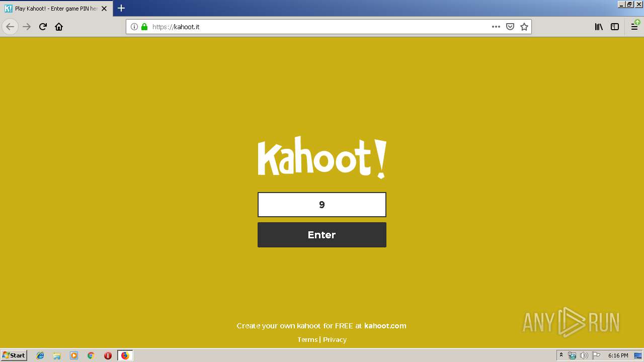Screen dimensions: 644x362
Task: Click the Enter button
Action: pos(322,235)
